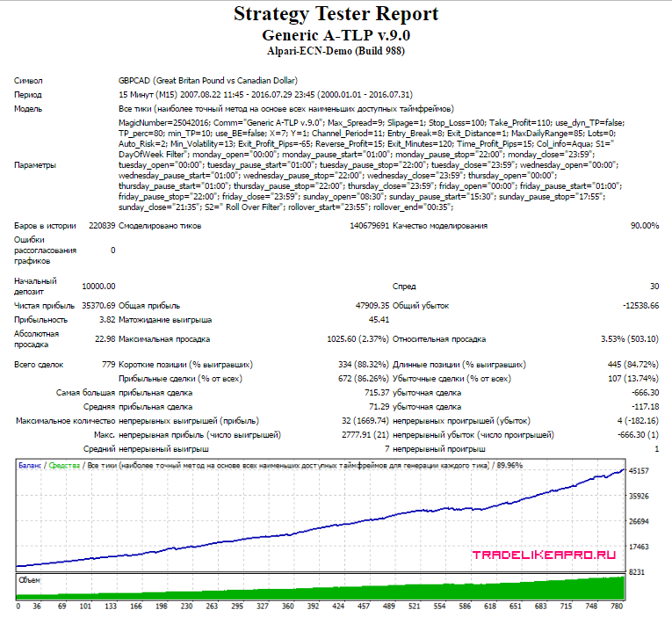Click the 'Качество моделирования' label
This screenshot has width=672, height=617.
point(440,226)
